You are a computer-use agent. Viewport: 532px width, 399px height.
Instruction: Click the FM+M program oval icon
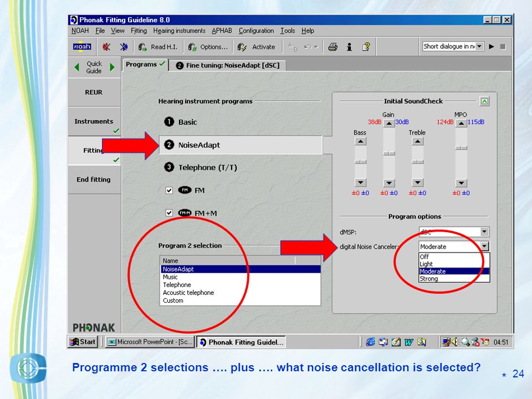(x=185, y=213)
